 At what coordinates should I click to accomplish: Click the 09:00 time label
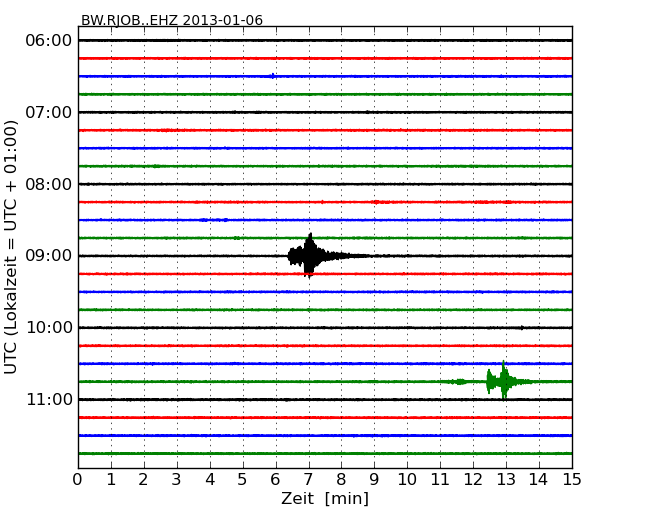pos(49,256)
